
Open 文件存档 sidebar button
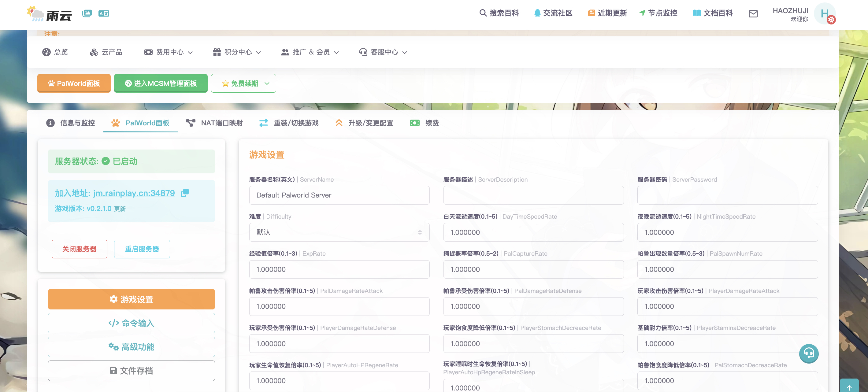132,371
